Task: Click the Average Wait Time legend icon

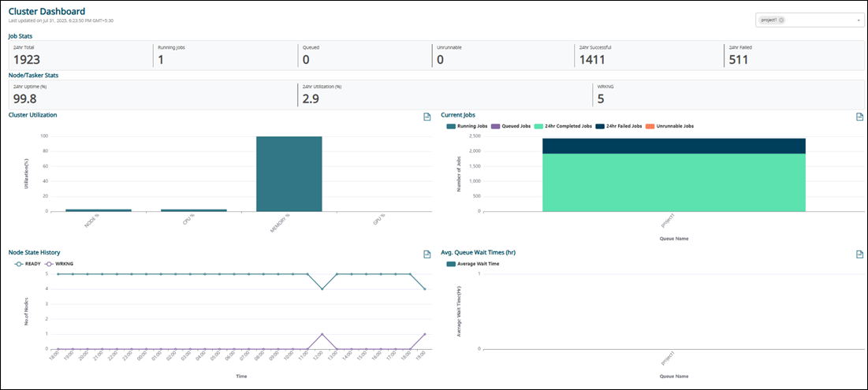Action: point(451,264)
